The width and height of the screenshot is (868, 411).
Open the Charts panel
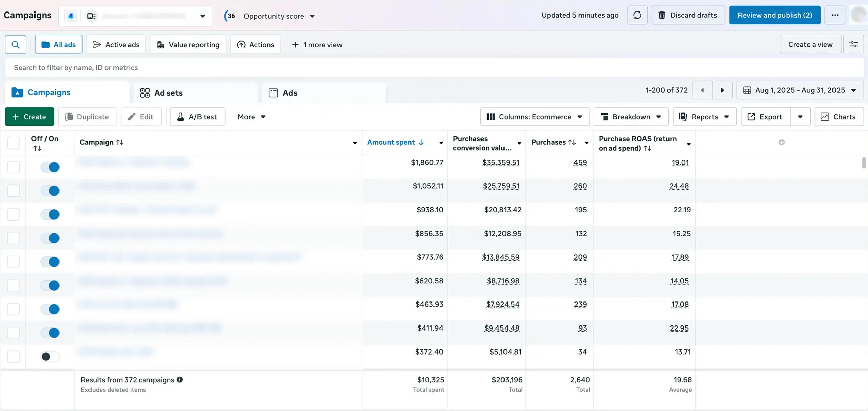[x=839, y=117]
